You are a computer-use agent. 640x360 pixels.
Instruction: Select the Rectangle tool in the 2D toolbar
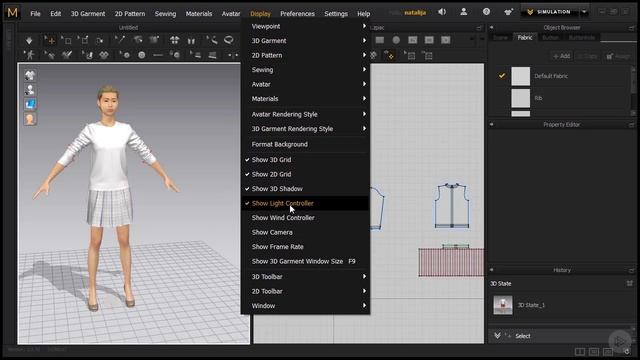tap(380, 40)
